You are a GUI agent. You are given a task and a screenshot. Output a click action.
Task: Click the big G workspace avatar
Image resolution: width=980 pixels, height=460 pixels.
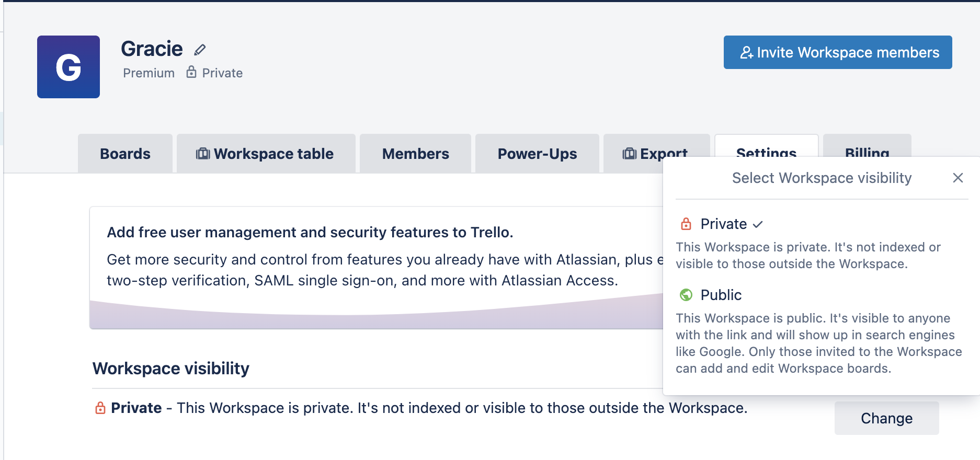(69, 67)
